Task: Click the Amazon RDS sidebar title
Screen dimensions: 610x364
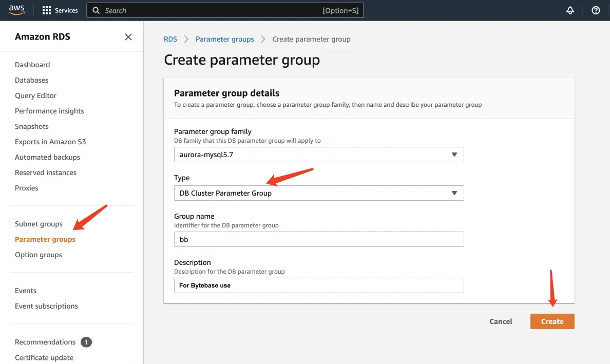Action: 43,37
